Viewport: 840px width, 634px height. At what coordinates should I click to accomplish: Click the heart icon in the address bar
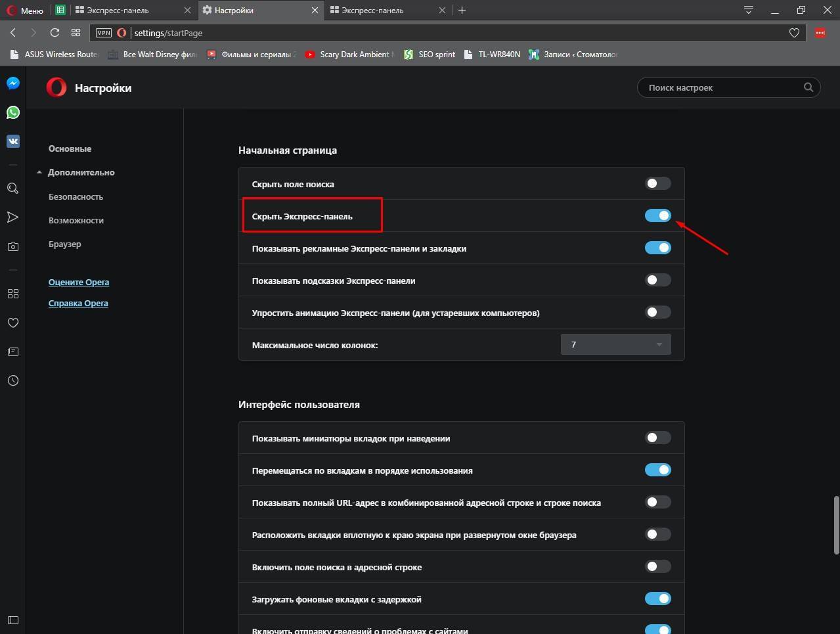794,33
